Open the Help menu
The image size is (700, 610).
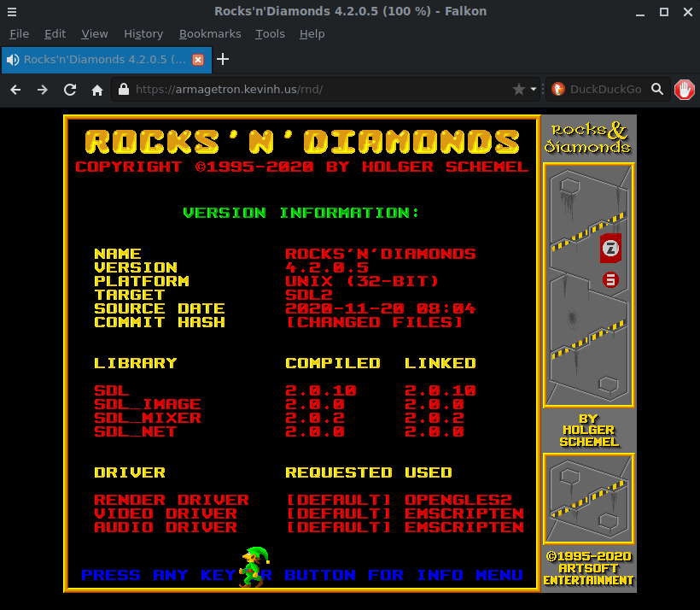click(x=312, y=34)
